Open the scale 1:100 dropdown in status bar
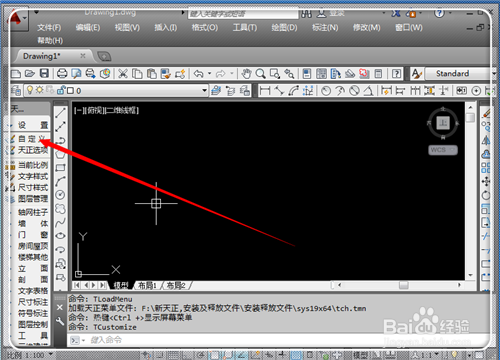500x360 pixels. pyautogui.click(x=51, y=354)
